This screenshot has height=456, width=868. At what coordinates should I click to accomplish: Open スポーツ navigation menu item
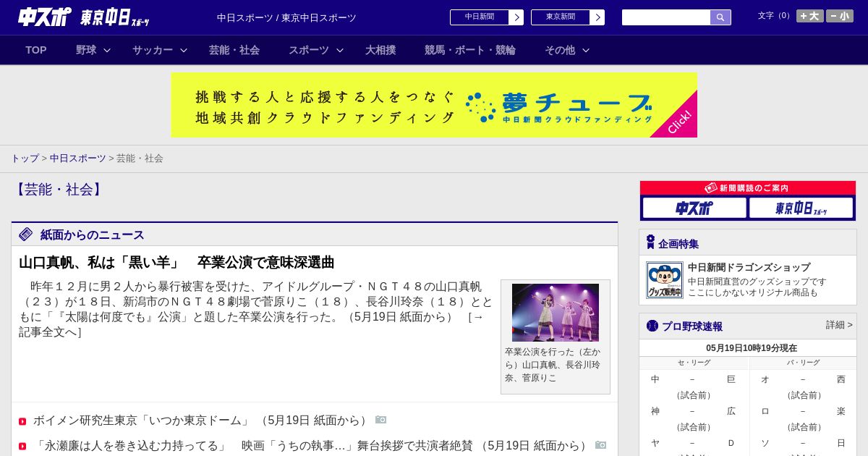[x=309, y=50]
